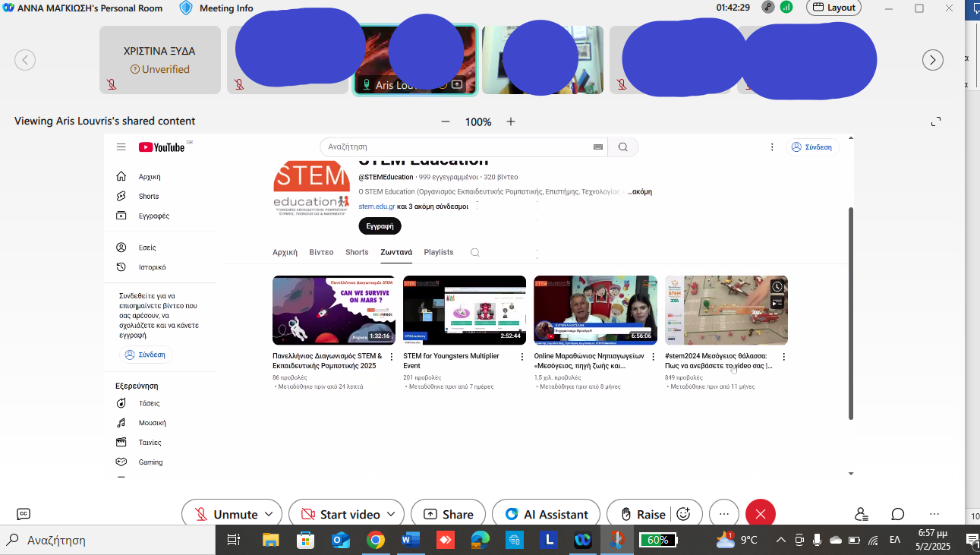Viewport: 980px width, 555px height.
Task: Open Google Chrome from the taskbar
Action: click(x=375, y=540)
